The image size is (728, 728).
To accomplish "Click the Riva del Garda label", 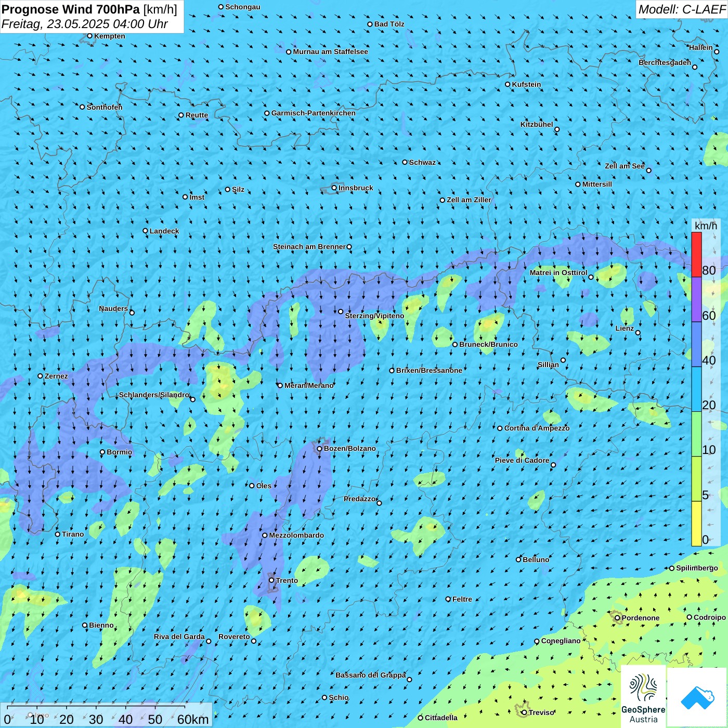I will [179, 636].
